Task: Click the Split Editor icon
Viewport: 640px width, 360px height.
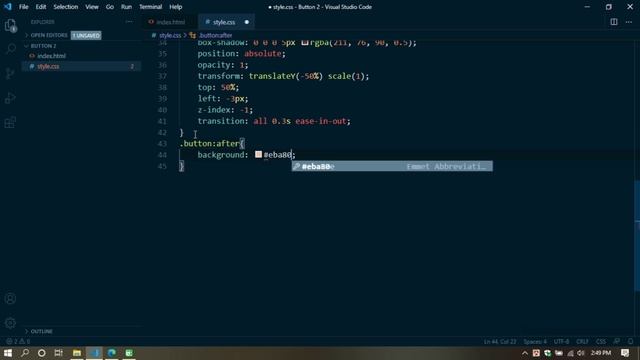Action: [614, 22]
